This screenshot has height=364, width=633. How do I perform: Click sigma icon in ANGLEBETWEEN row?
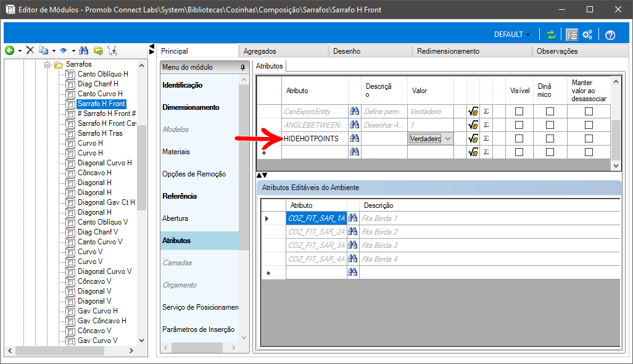pos(486,125)
